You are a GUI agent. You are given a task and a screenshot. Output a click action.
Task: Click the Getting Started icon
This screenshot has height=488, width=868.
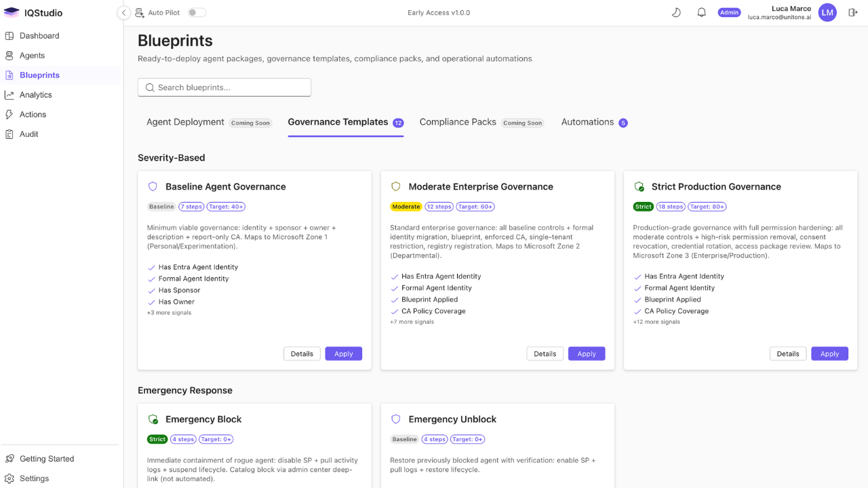9,459
